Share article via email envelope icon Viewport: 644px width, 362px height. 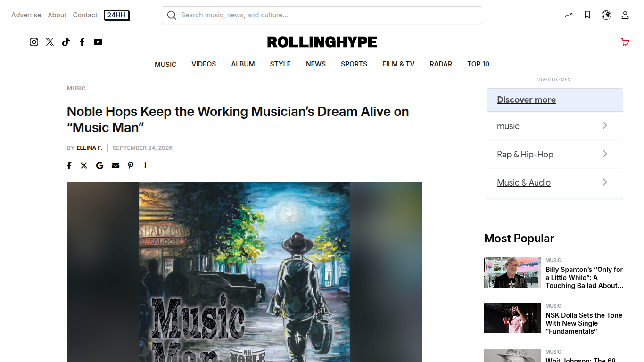pos(116,165)
